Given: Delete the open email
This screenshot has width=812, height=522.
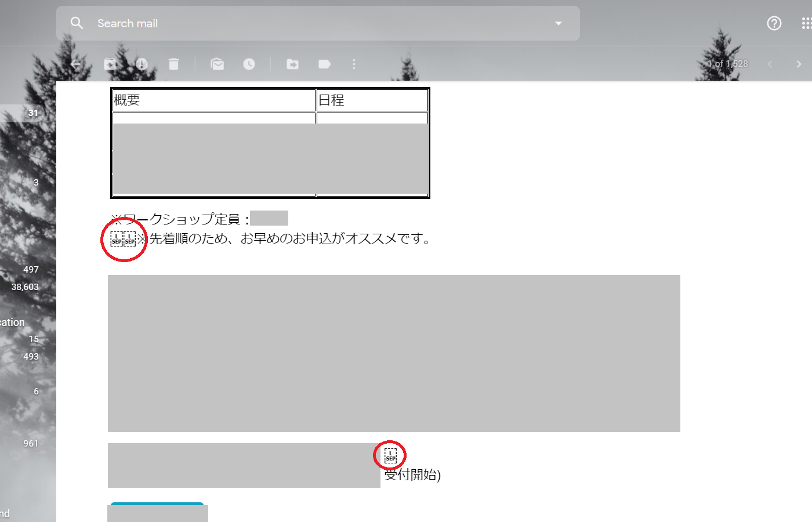Looking at the screenshot, I should (173, 64).
